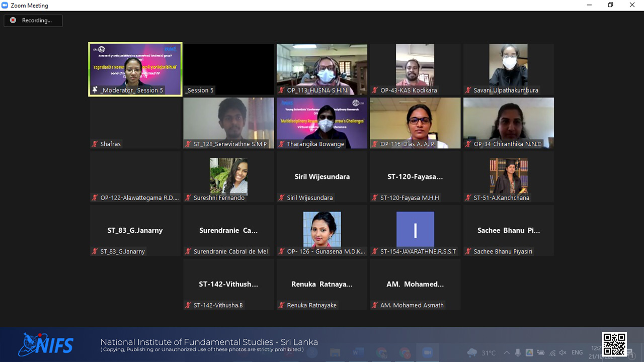
Task: Click the microphone icon in system tray
Action: click(x=518, y=352)
